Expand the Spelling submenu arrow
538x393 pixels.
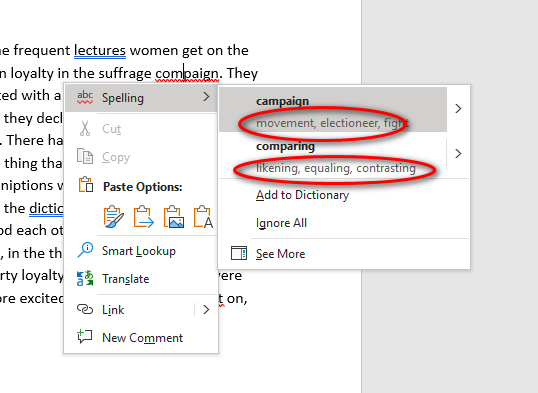[x=206, y=97]
